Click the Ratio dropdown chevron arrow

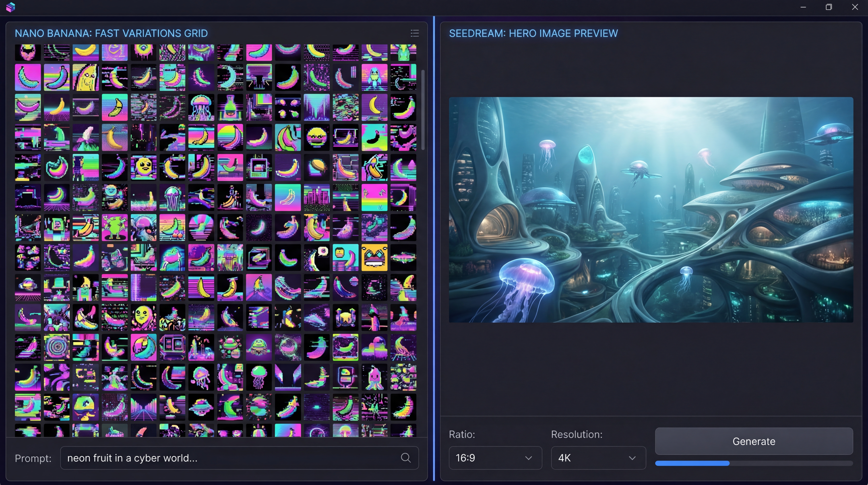pyautogui.click(x=528, y=458)
